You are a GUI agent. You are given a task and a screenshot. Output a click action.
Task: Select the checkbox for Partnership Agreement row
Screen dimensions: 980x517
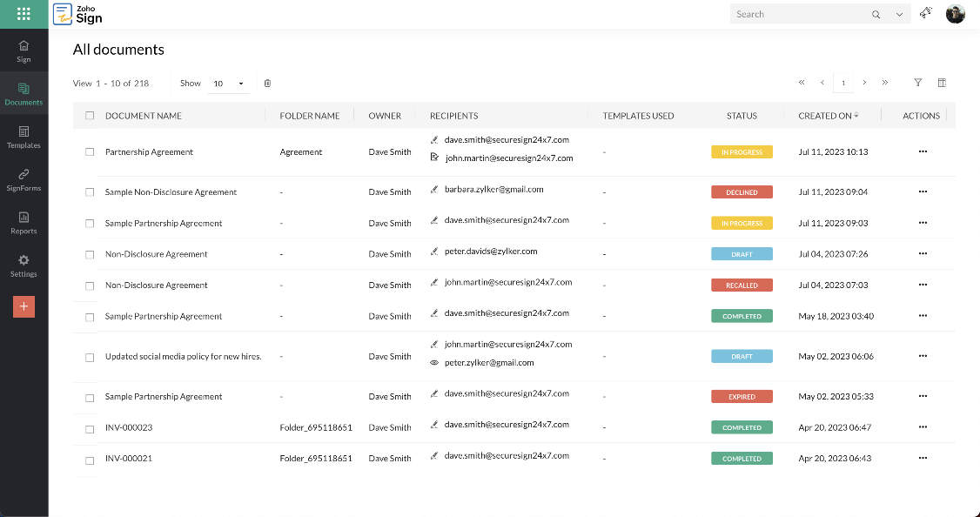[89, 151]
